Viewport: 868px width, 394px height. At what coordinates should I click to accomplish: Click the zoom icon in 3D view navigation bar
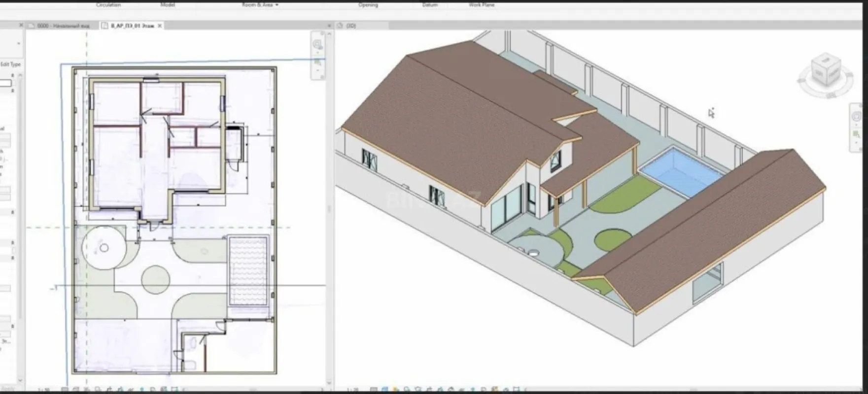coord(856,134)
